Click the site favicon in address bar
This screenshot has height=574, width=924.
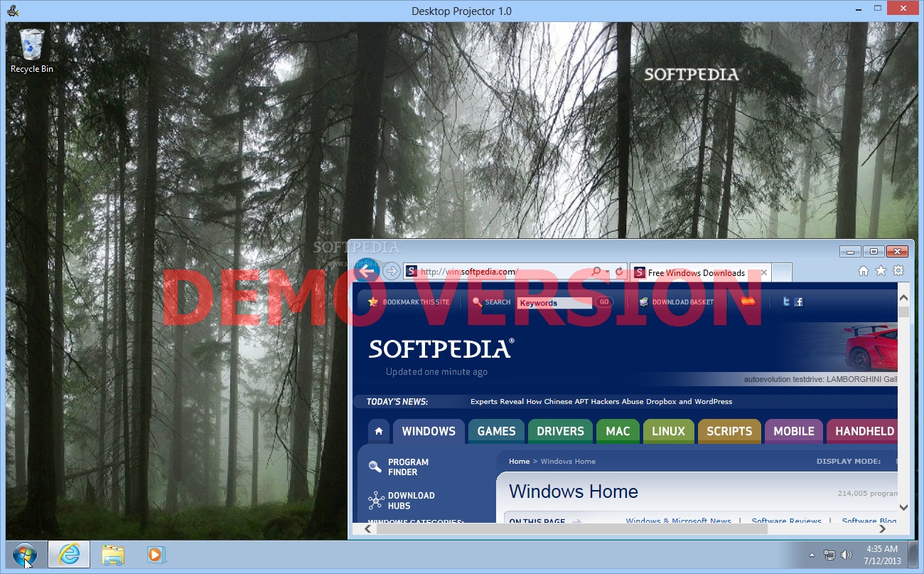[411, 272]
